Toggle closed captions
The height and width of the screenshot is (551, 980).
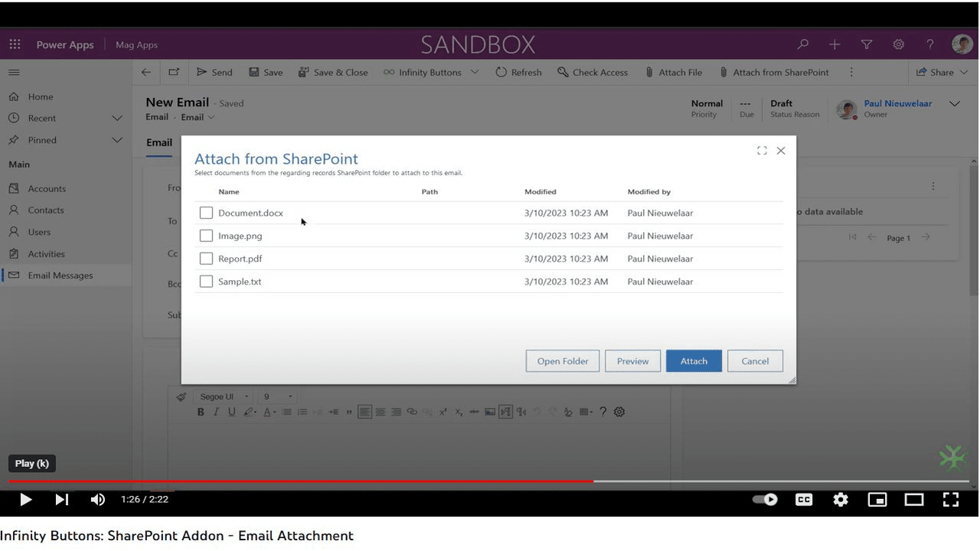804,500
